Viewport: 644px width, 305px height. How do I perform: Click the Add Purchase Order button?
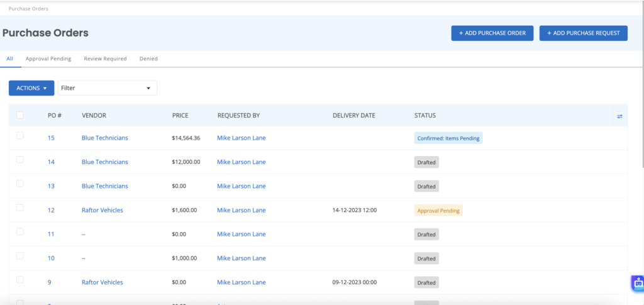[492, 33]
